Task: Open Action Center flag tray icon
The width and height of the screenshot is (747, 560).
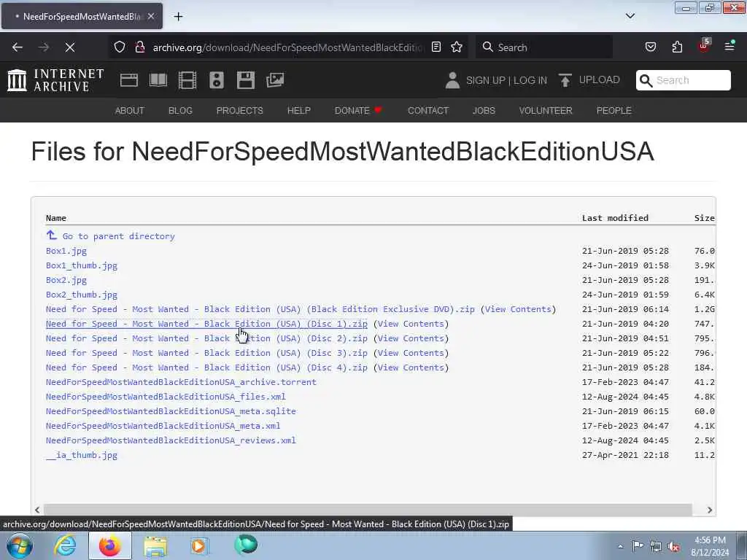Action: tap(638, 546)
